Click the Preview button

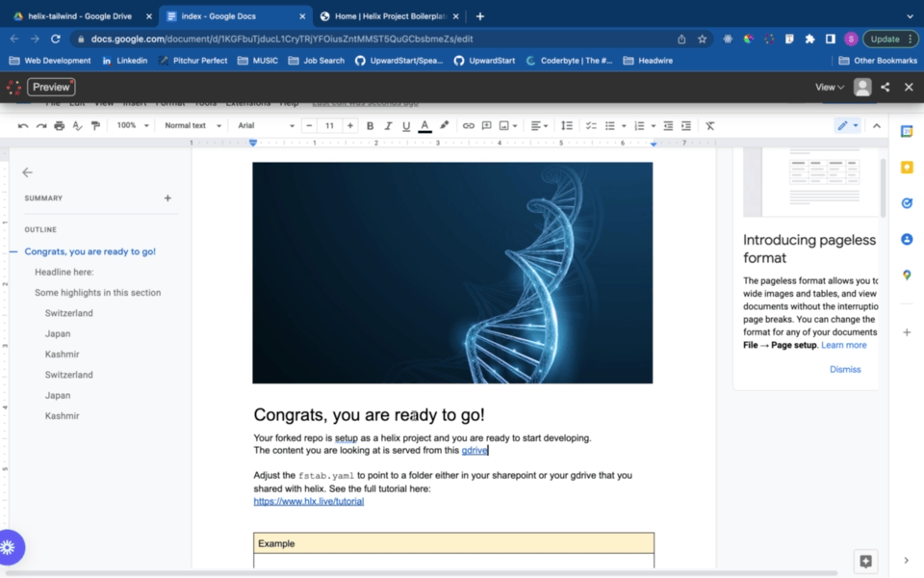(51, 87)
